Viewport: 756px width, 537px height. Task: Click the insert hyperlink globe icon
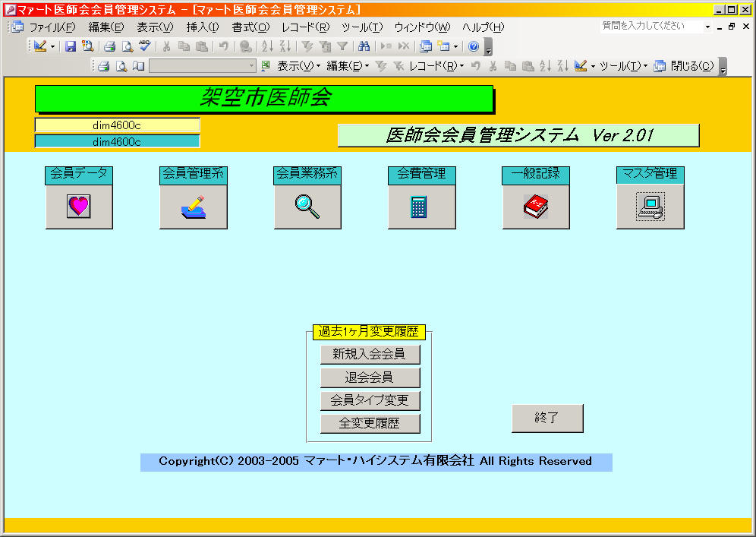click(x=246, y=46)
